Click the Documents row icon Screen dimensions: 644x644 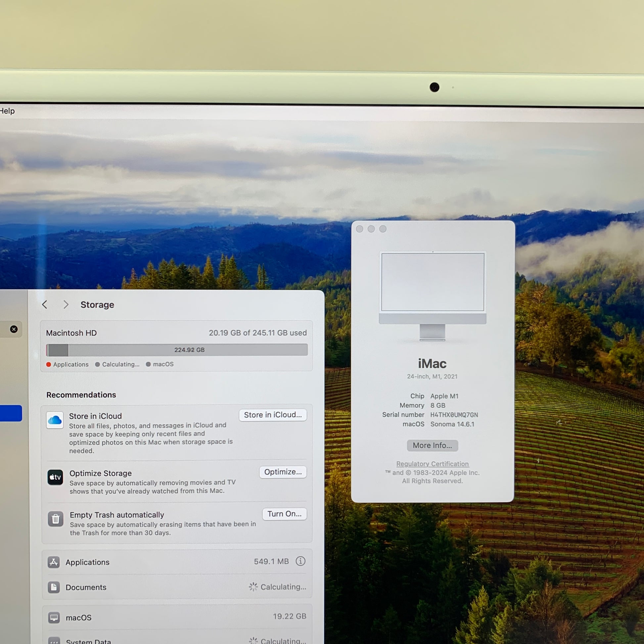point(54,587)
